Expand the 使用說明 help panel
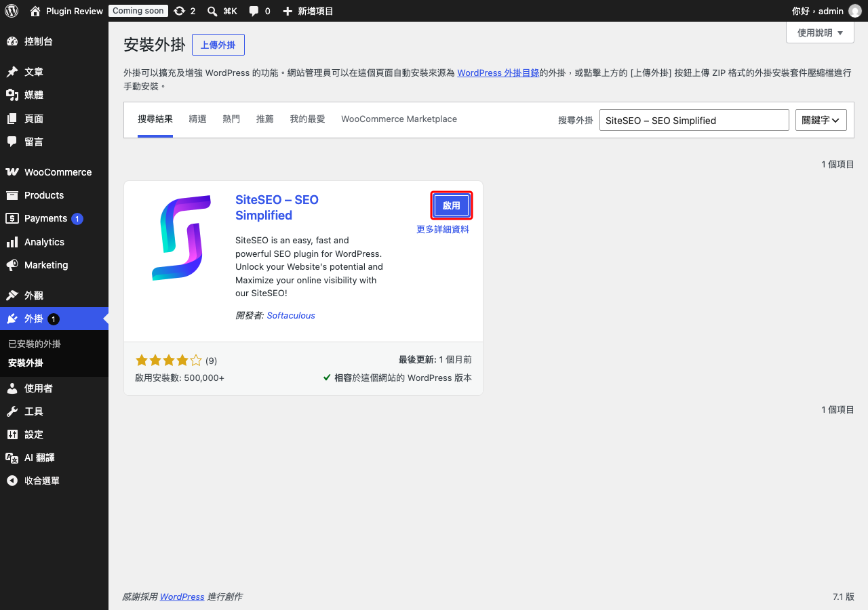 click(820, 33)
